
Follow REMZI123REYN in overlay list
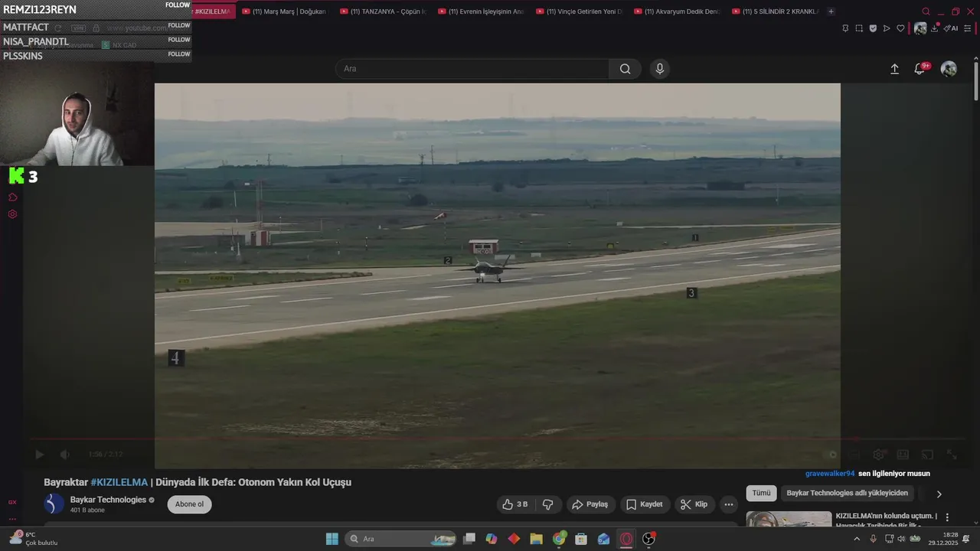tap(179, 5)
